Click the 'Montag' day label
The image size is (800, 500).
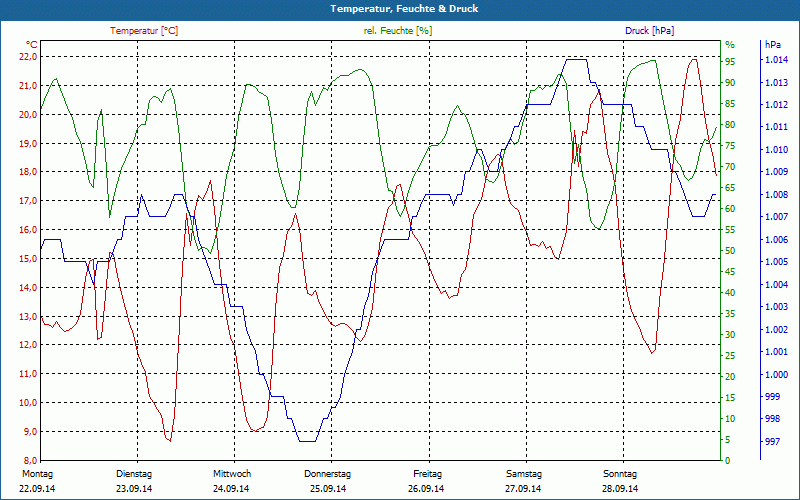click(x=37, y=473)
